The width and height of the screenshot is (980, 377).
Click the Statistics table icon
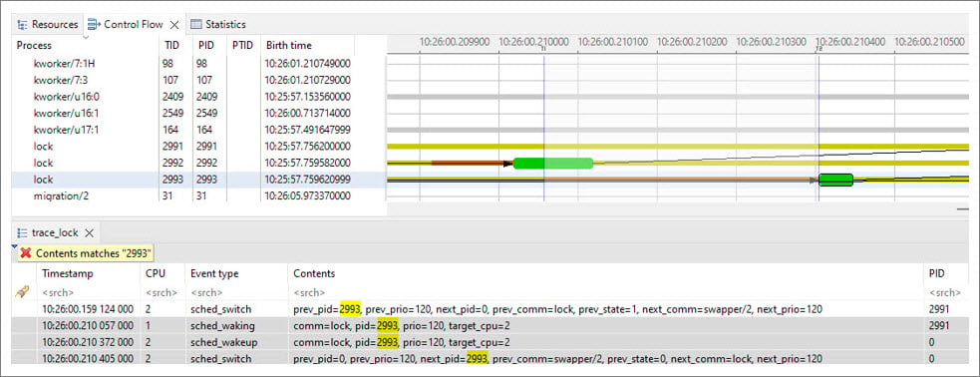click(x=196, y=25)
